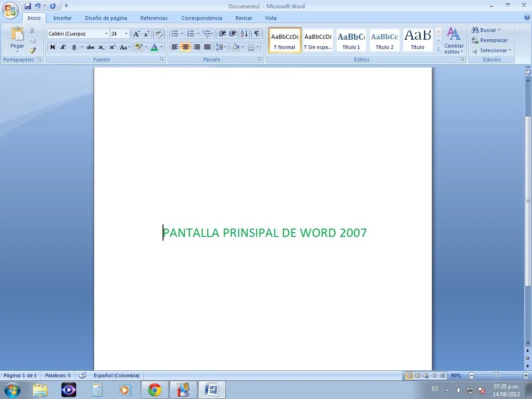This screenshot has width=532, height=399.
Task: Copy selection with copy icon
Action: coord(32,40)
